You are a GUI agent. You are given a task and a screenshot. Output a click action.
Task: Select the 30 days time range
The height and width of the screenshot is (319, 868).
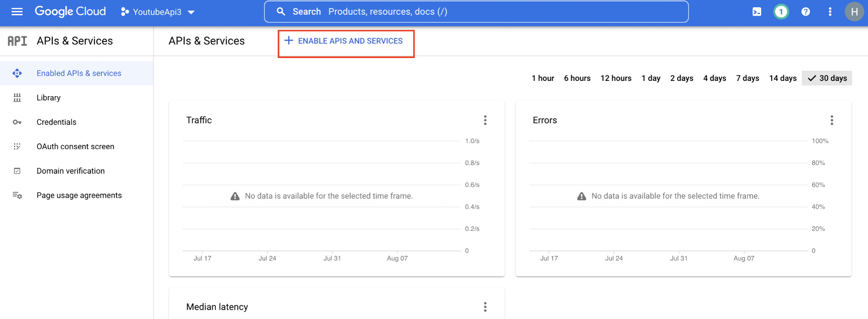click(827, 78)
